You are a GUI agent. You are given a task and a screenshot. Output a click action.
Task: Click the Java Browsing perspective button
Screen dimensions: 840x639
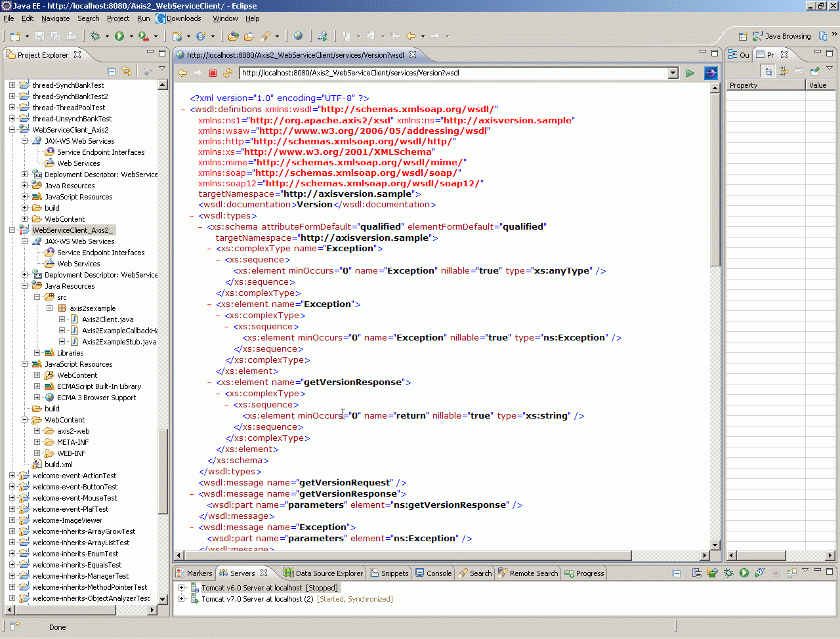coord(782,36)
